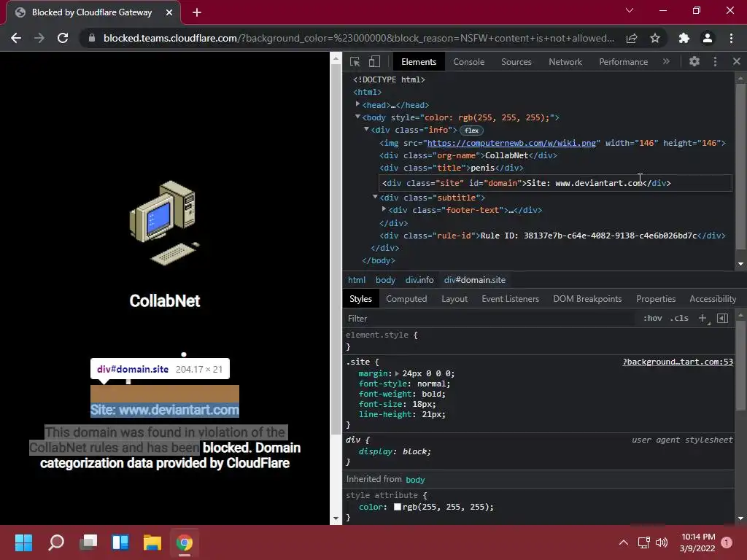Select the Styles pane tab

click(360, 298)
